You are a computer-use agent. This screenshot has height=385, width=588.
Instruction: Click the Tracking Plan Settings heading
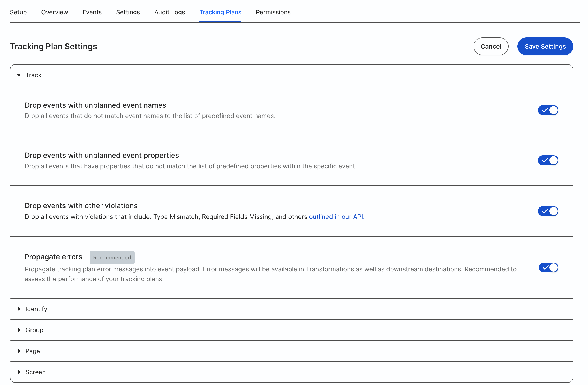53,46
